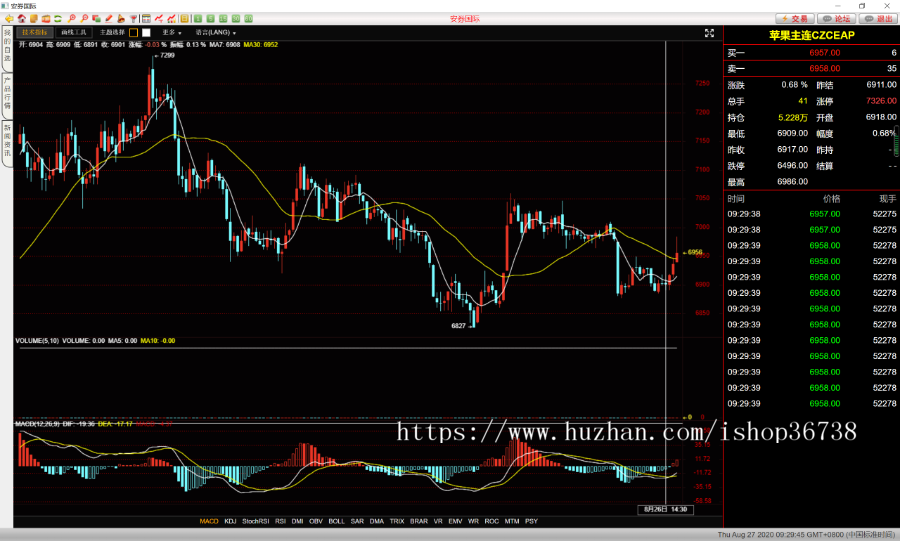This screenshot has height=541, width=900.
Task: Select the MACD indicator
Action: coord(209,521)
